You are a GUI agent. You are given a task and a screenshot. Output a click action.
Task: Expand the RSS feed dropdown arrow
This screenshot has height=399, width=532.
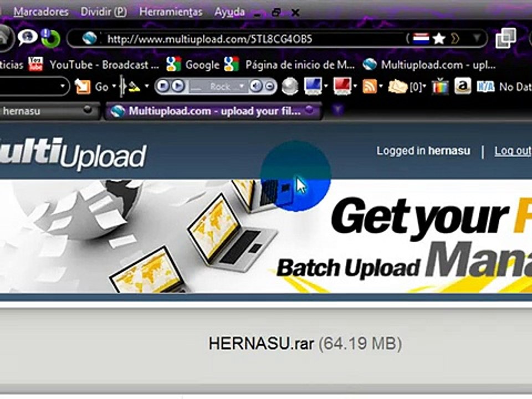381,86
